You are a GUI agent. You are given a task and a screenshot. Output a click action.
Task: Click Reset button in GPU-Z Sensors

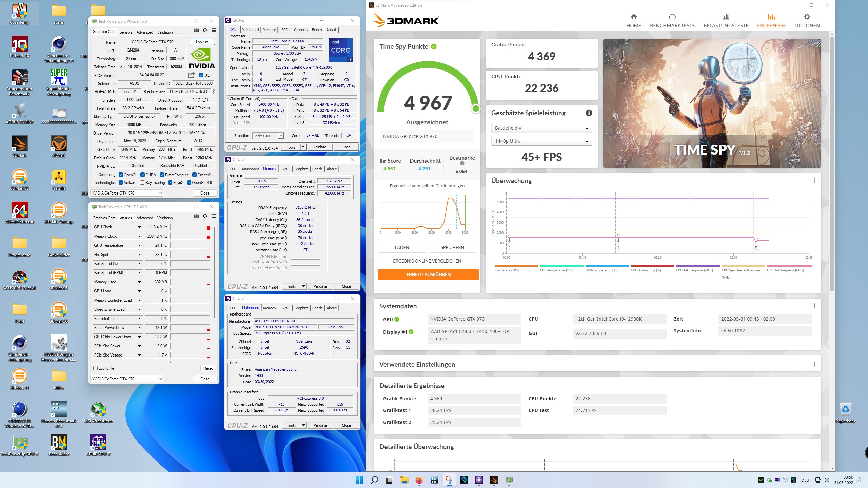(208, 368)
